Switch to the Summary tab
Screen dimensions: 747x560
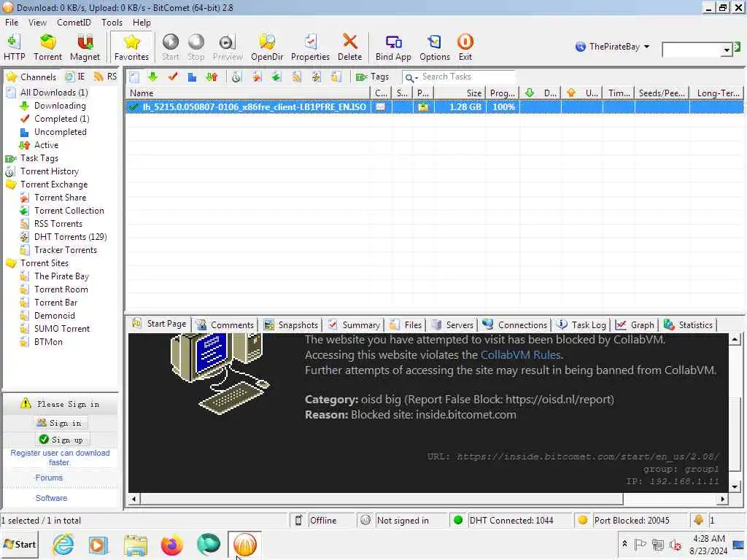(x=355, y=324)
